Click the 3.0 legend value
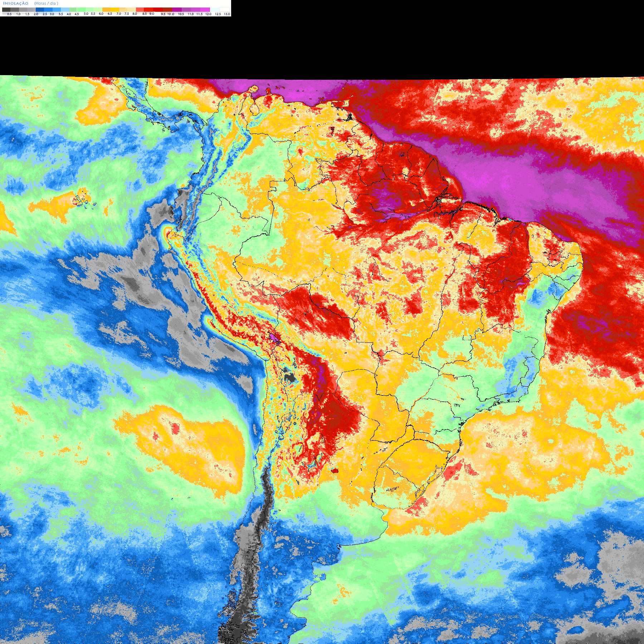Image resolution: width=644 pixels, height=644 pixels. (52, 14)
